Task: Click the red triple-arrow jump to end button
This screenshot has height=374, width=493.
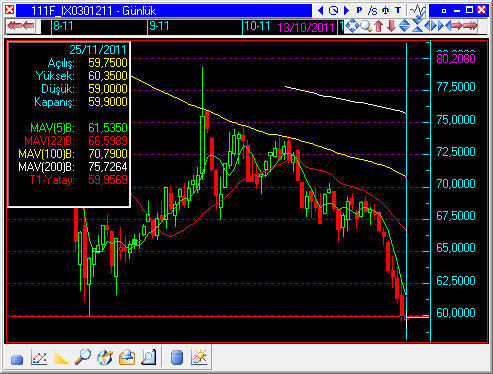Action: click(471, 26)
